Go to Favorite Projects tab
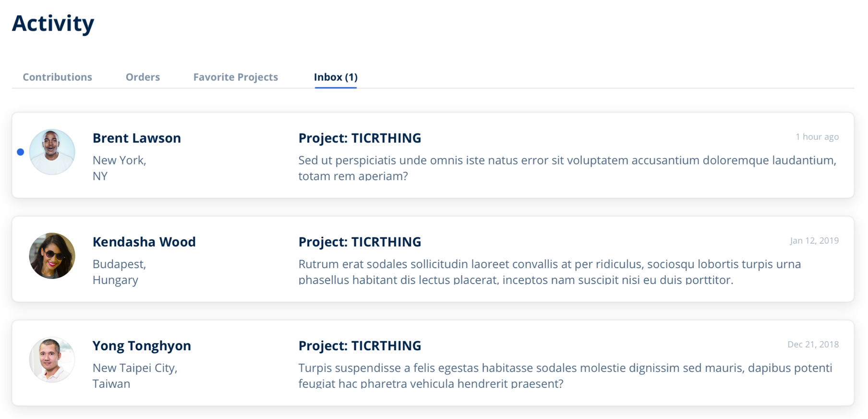The image size is (868, 419). click(x=235, y=77)
